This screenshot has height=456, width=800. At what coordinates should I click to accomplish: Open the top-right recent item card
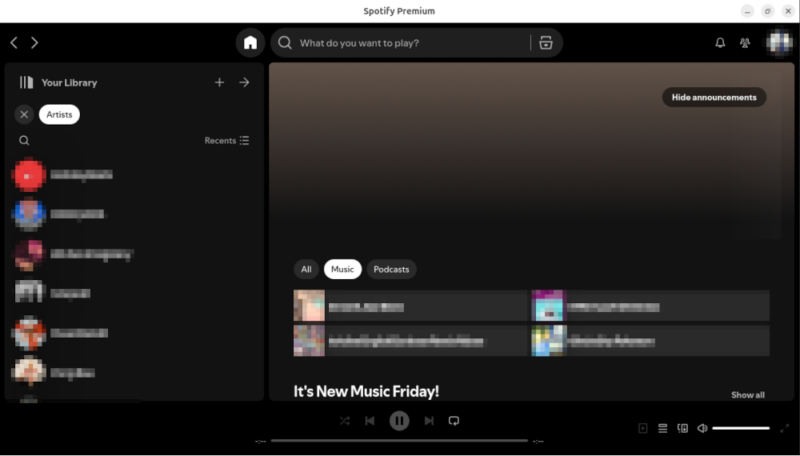coord(651,306)
